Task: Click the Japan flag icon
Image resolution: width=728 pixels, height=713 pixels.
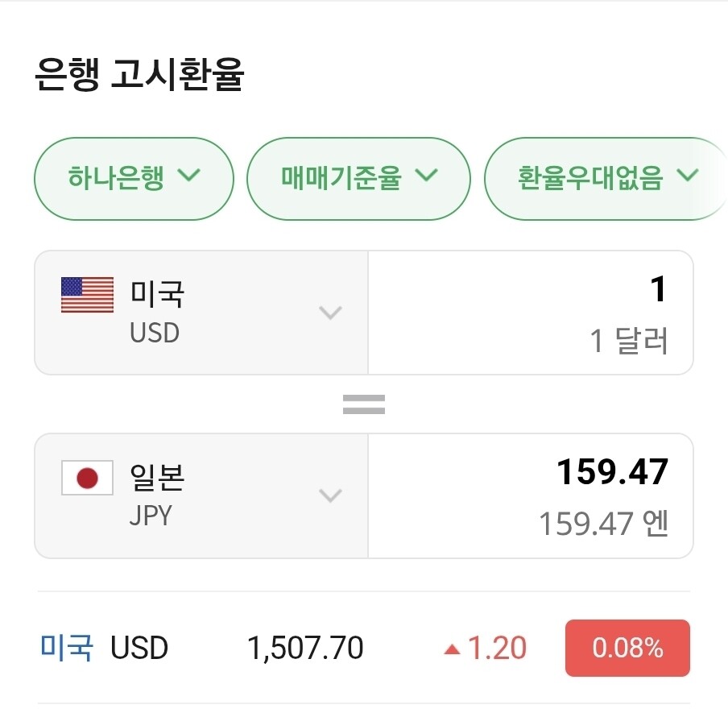Action: (x=87, y=479)
